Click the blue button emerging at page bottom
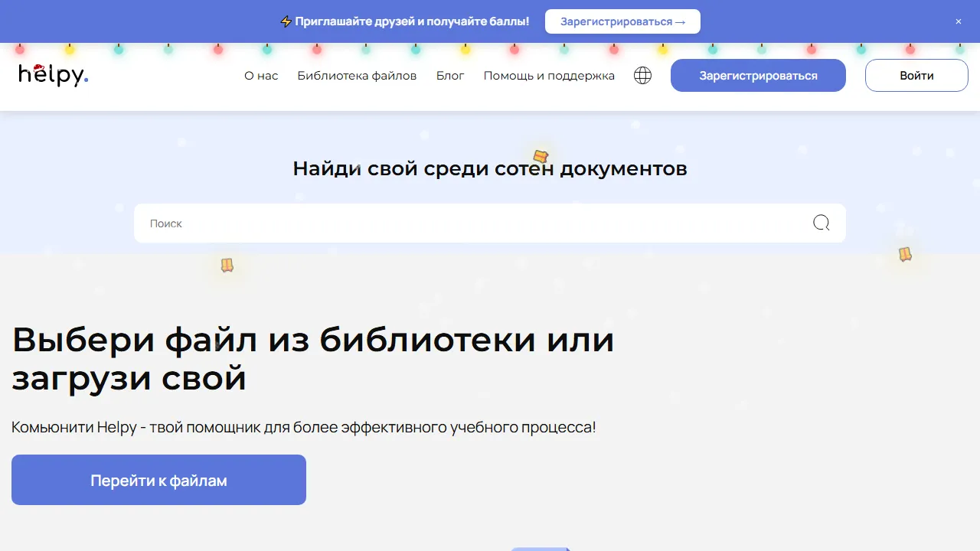The image size is (980, 551). [541, 549]
